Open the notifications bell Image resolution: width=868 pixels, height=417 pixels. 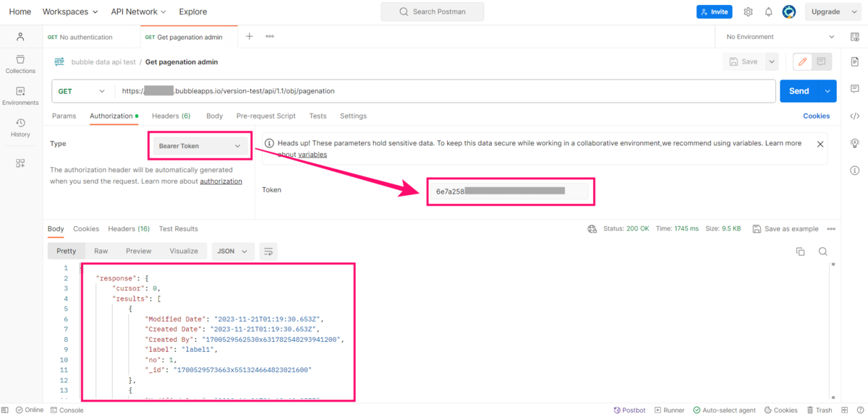point(768,12)
